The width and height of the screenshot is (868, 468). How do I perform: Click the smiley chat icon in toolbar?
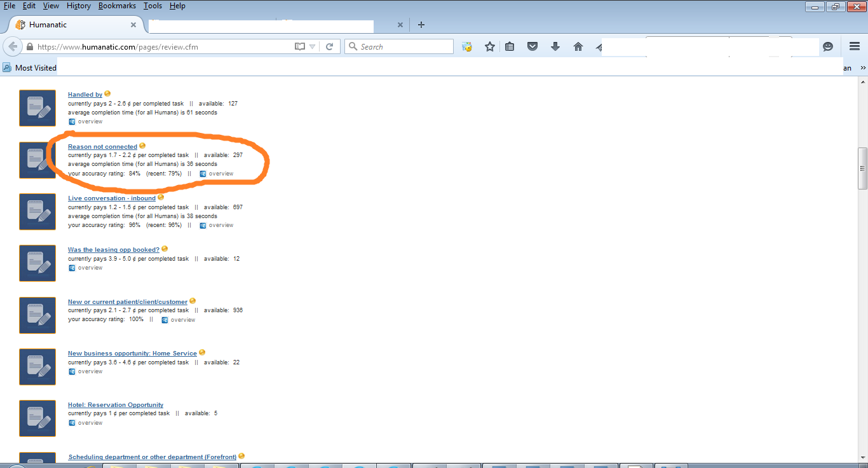click(x=828, y=46)
